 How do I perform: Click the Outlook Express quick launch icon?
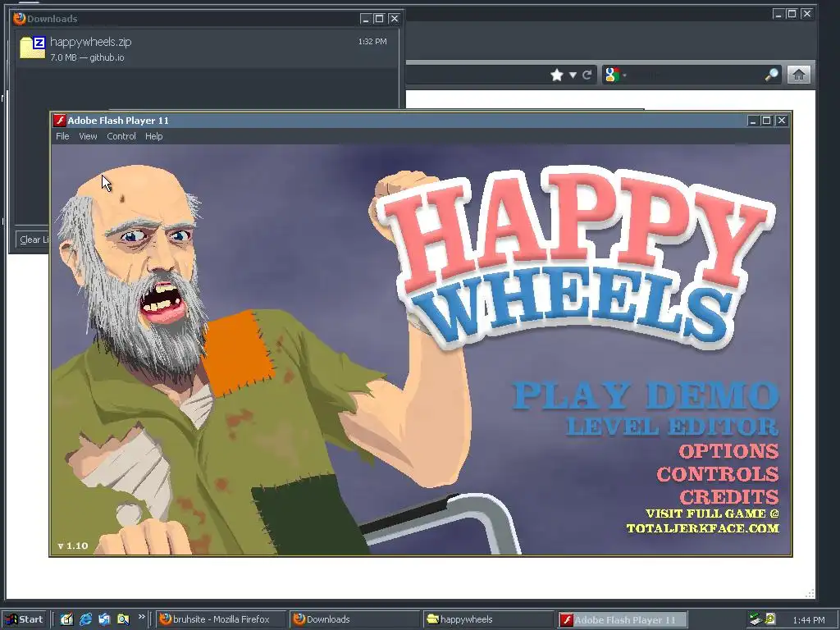click(x=104, y=619)
